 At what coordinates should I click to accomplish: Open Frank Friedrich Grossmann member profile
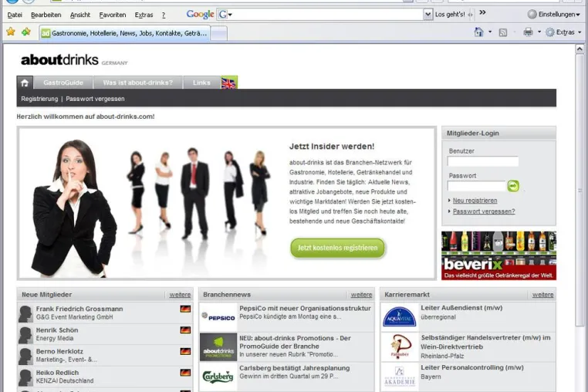click(79, 309)
